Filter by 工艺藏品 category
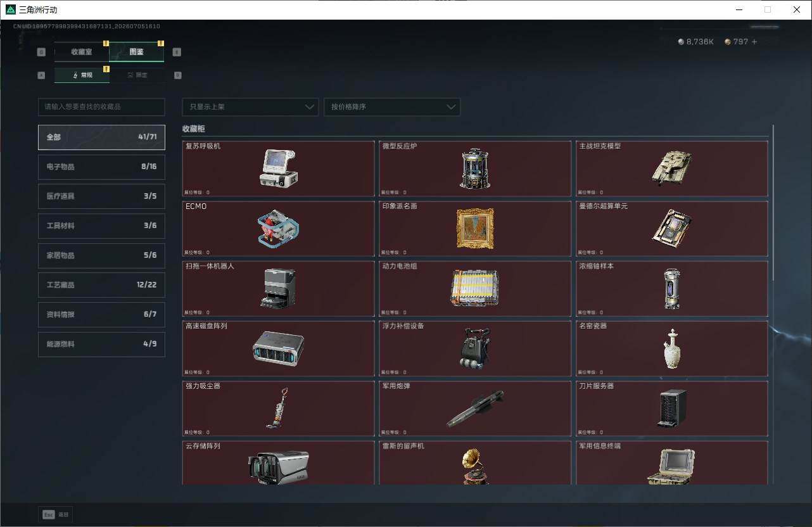The height and width of the screenshot is (527, 812). coord(101,285)
